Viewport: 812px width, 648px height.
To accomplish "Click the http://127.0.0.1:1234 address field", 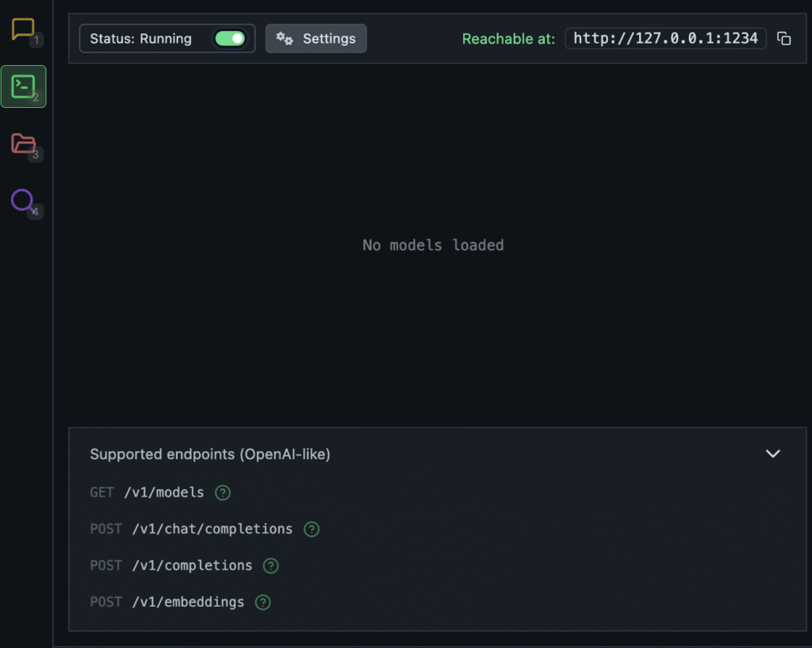I will coord(665,38).
